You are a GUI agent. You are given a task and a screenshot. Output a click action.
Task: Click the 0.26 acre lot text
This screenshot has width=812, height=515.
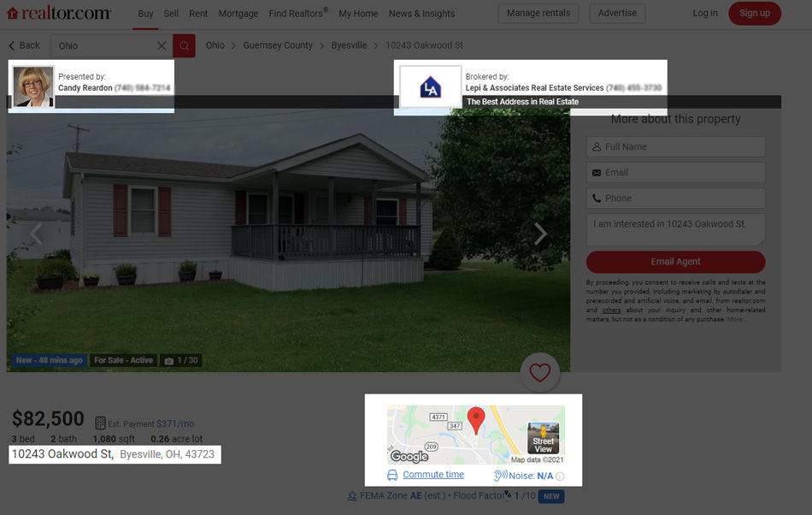pos(177,439)
